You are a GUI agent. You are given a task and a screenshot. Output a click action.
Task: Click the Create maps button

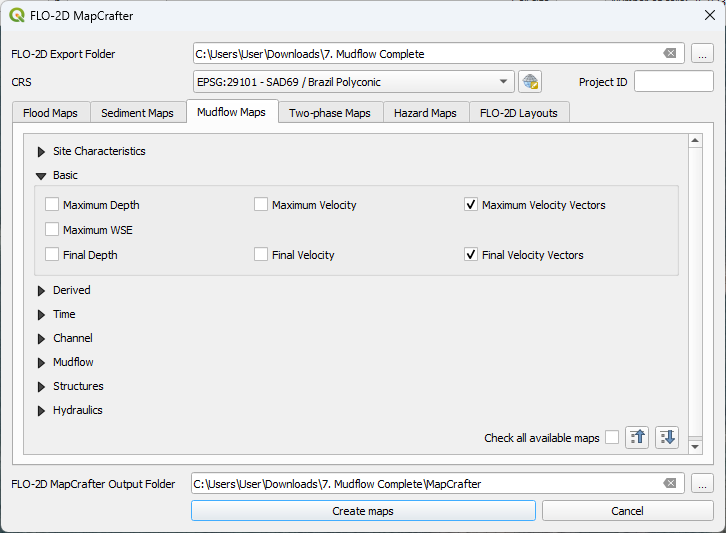click(x=363, y=511)
